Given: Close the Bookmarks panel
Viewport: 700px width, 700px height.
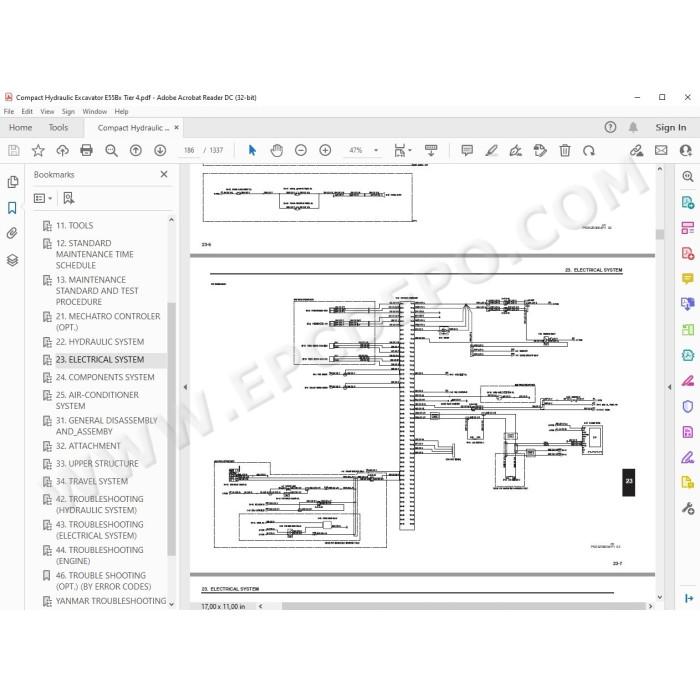Looking at the screenshot, I should point(164,174).
